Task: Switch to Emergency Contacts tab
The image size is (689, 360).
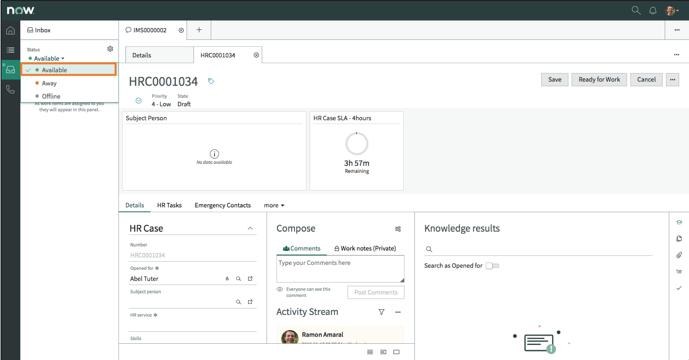Action: pos(222,205)
